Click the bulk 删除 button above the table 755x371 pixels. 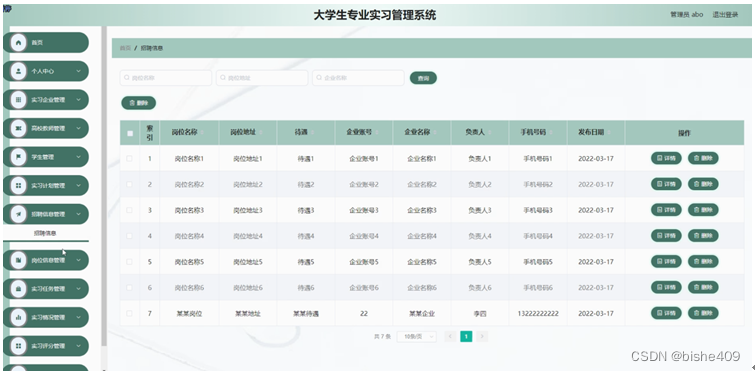pos(139,103)
